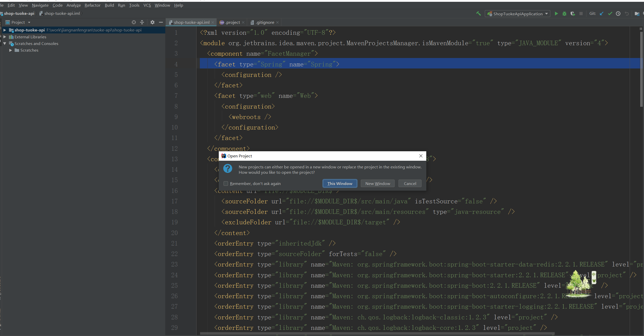
Task: Click the Git push/sync icon
Action: pos(602,14)
